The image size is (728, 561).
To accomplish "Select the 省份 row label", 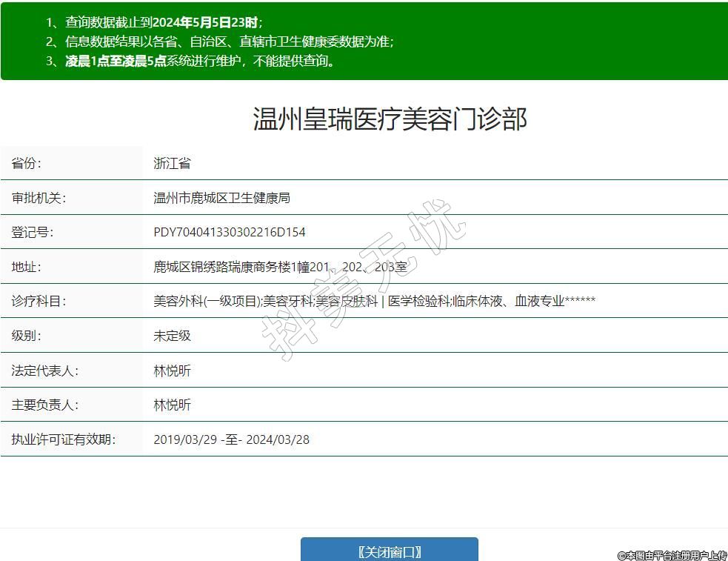I will tap(27, 164).
